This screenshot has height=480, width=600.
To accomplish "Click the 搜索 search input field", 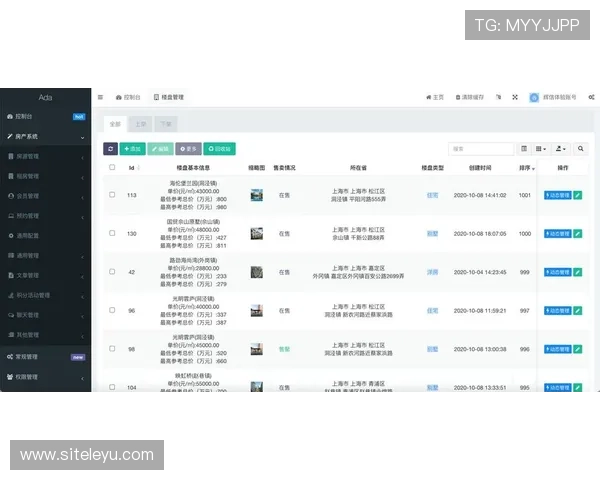I will [480, 148].
